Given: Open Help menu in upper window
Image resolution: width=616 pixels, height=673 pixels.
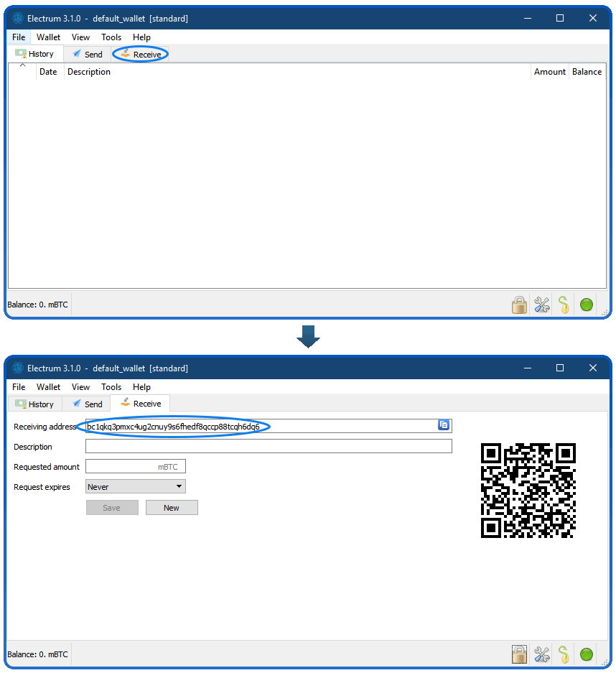Looking at the screenshot, I should click(x=141, y=37).
